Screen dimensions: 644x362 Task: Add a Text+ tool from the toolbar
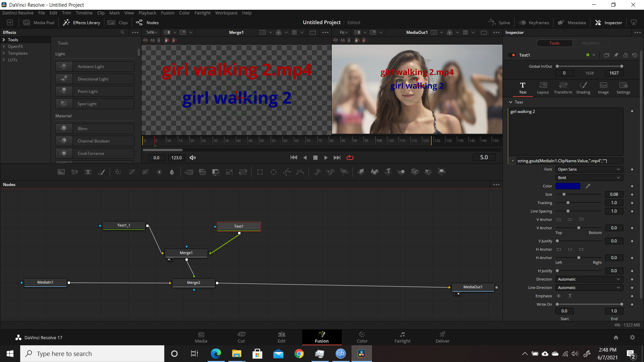pos(88,172)
